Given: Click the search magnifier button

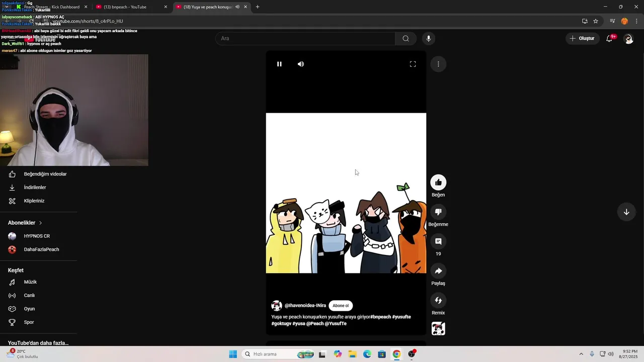Looking at the screenshot, I should pos(406,38).
